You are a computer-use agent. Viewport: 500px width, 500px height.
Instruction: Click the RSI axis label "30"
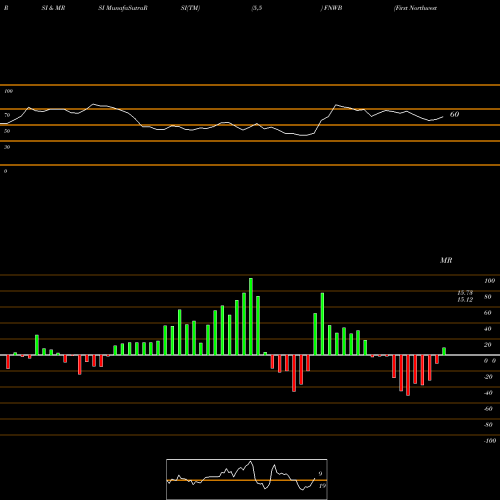7,147
